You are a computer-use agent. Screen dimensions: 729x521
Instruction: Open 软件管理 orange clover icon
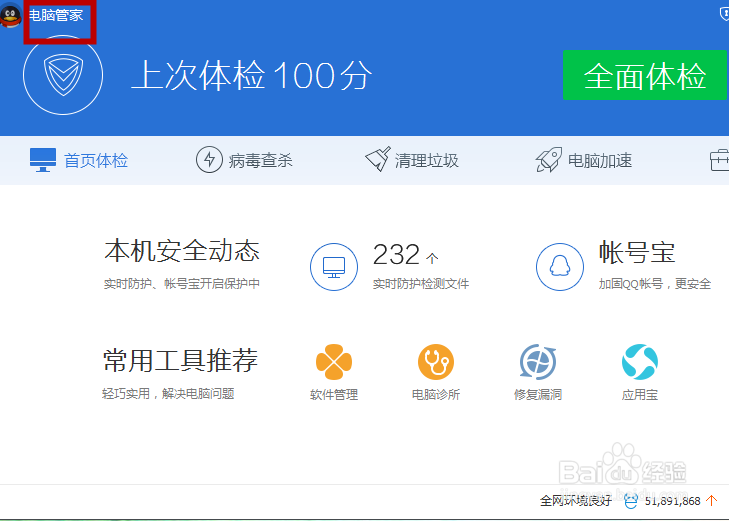click(x=334, y=362)
